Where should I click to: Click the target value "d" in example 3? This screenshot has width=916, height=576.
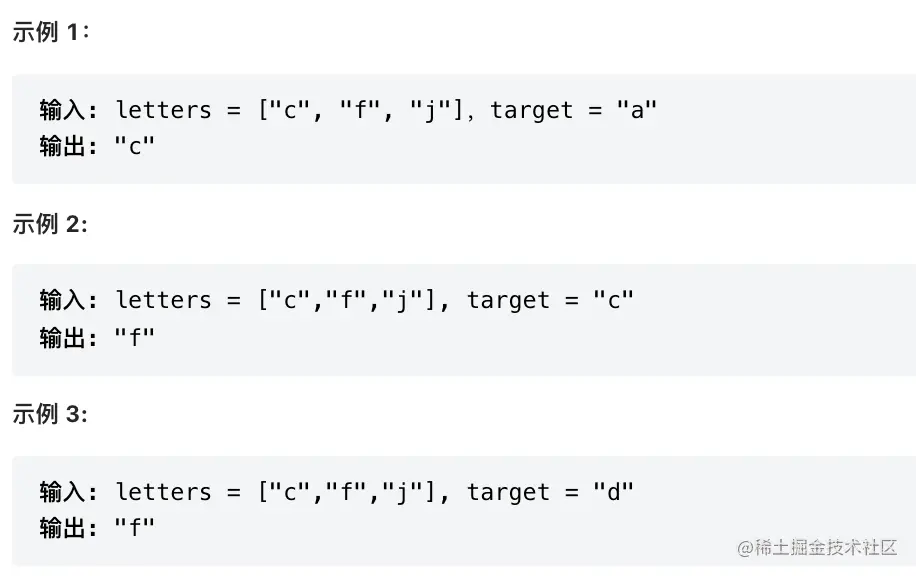click(x=613, y=491)
